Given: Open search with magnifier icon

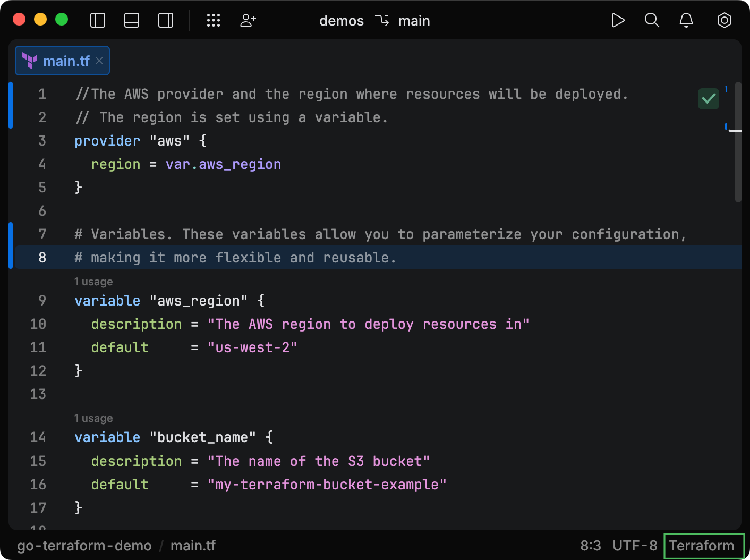Looking at the screenshot, I should [652, 21].
